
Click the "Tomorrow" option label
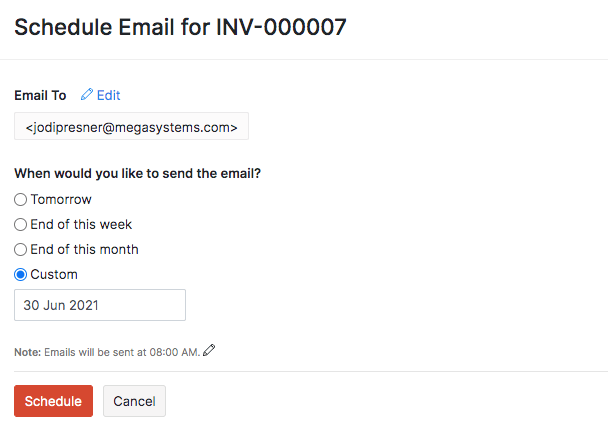[x=61, y=200]
